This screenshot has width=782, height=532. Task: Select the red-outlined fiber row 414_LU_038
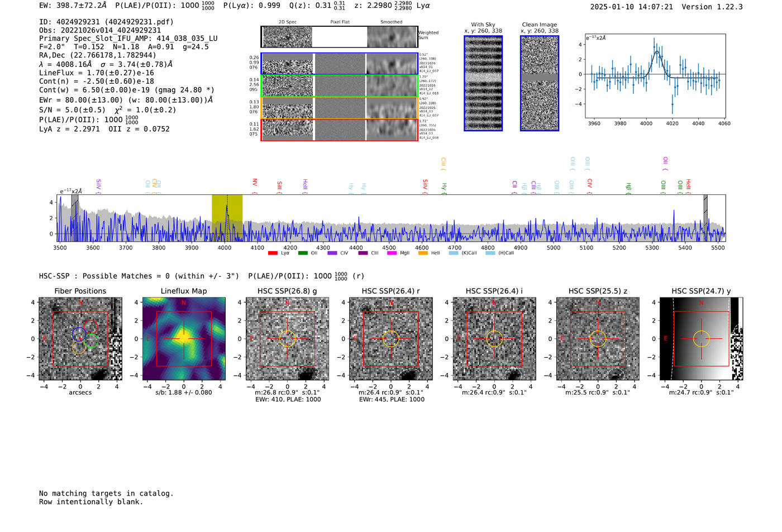tap(340, 130)
